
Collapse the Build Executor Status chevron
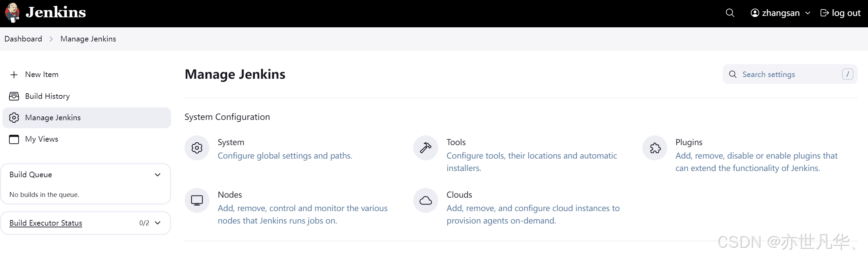point(158,223)
